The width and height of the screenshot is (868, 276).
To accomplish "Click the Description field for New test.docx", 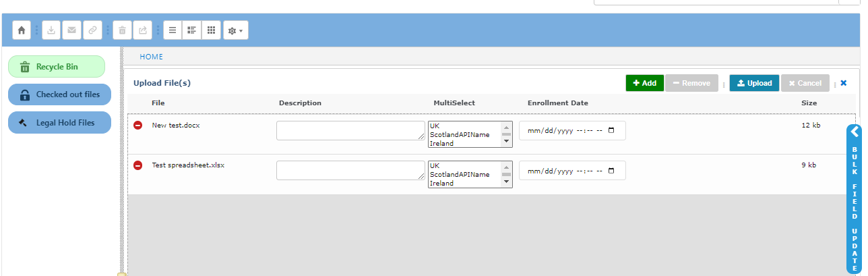I will pyautogui.click(x=350, y=131).
